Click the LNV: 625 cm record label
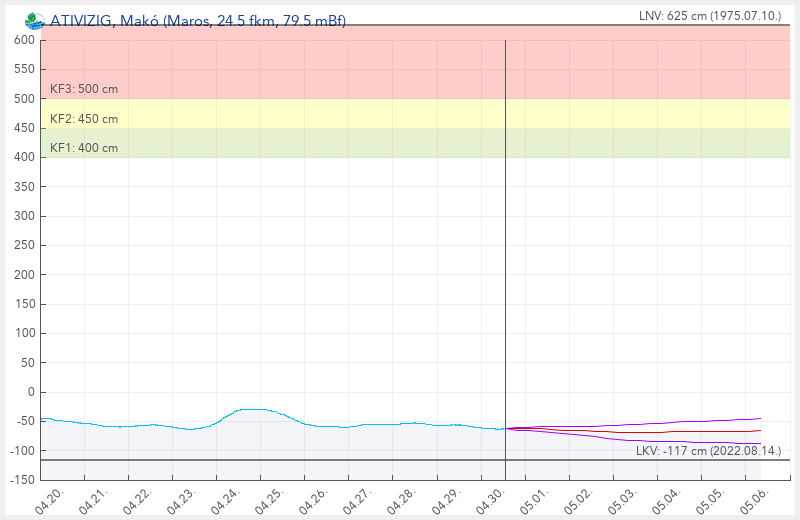The width and height of the screenshot is (800, 520). (x=709, y=16)
